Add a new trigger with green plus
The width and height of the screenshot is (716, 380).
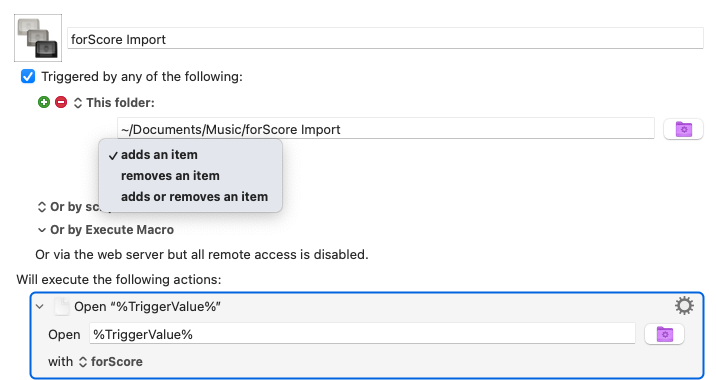pyautogui.click(x=44, y=102)
